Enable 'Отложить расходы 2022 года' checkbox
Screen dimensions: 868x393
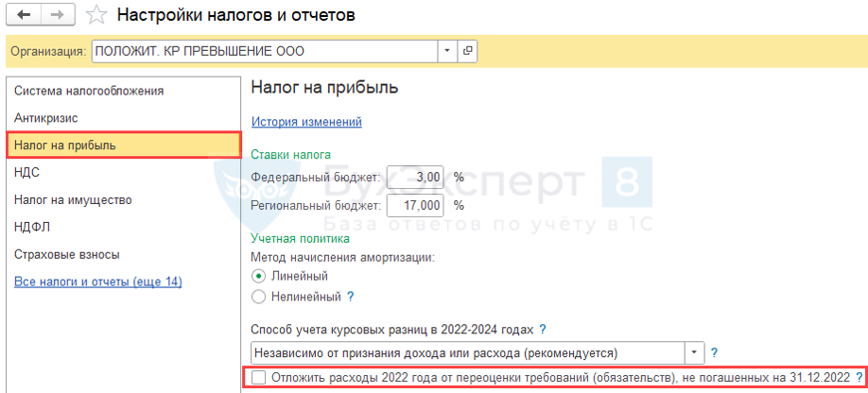(258, 378)
